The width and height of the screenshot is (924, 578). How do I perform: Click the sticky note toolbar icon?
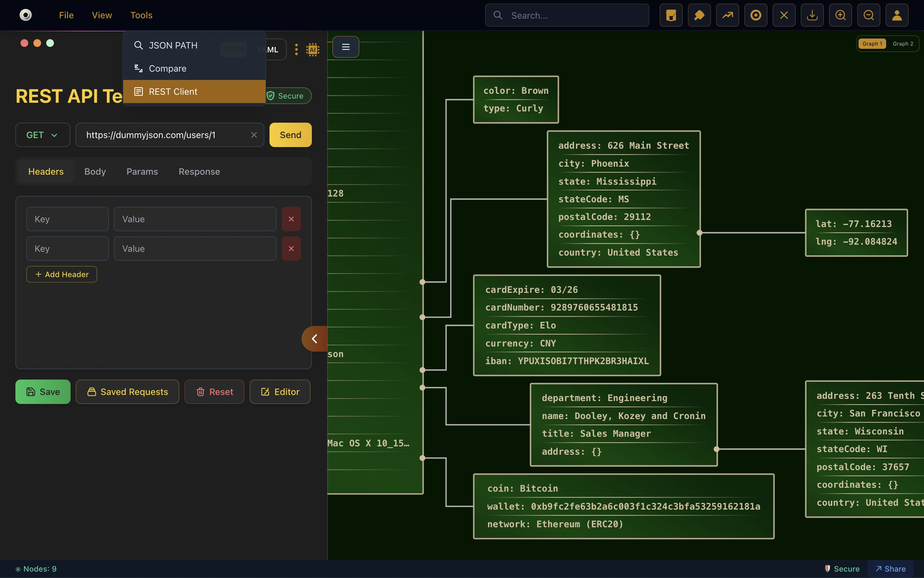(671, 15)
